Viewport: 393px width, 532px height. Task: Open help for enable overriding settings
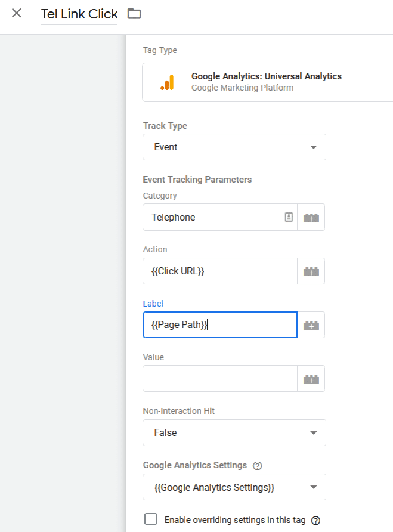(x=315, y=521)
